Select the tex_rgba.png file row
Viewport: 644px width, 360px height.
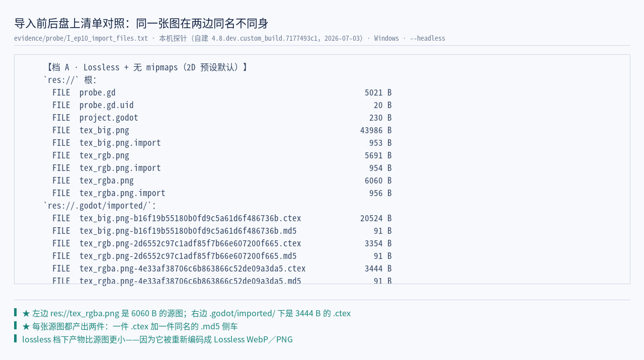222,181
